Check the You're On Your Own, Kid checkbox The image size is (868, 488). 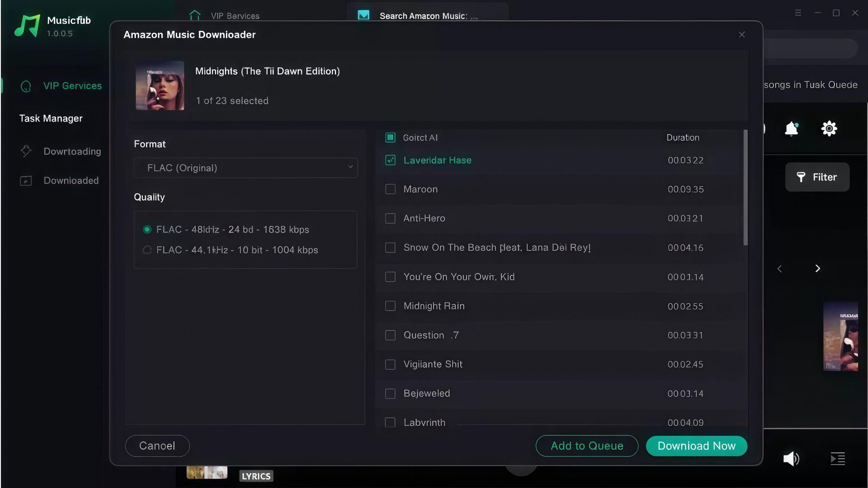coord(390,277)
